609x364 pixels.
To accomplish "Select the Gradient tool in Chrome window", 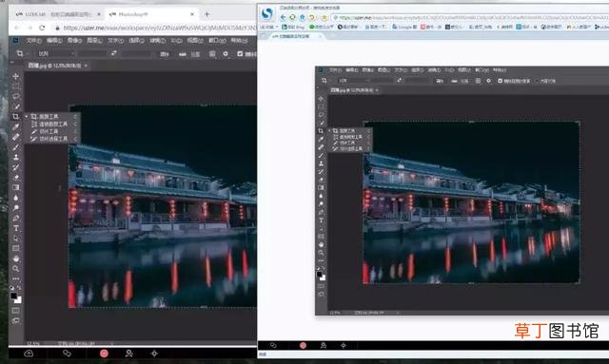I will point(16,187).
